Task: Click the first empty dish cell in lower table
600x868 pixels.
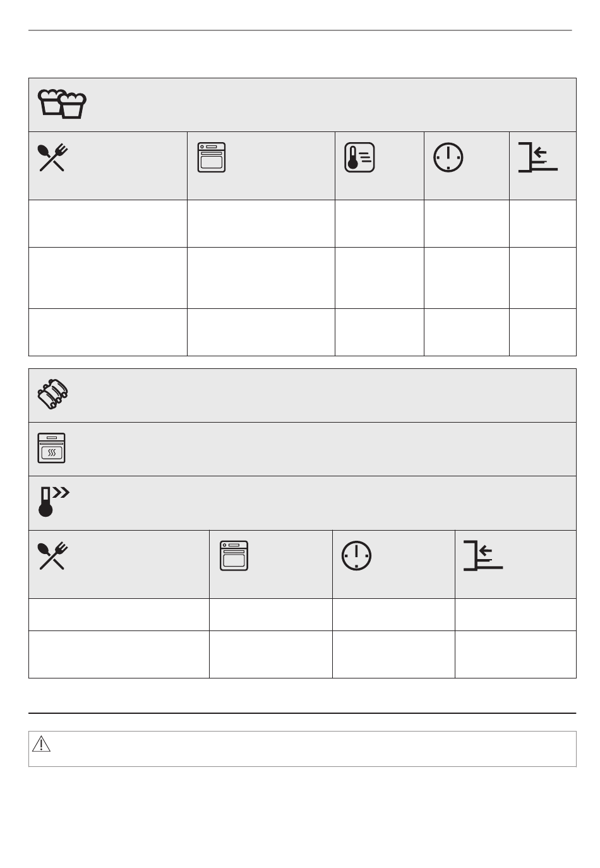Action: [119, 615]
